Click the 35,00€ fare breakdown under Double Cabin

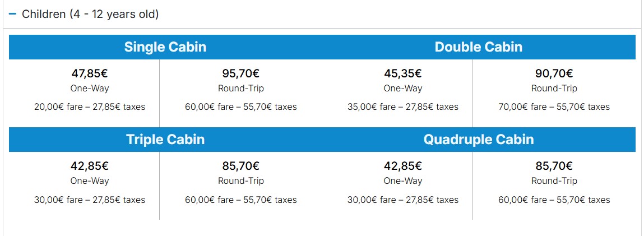coord(403,107)
